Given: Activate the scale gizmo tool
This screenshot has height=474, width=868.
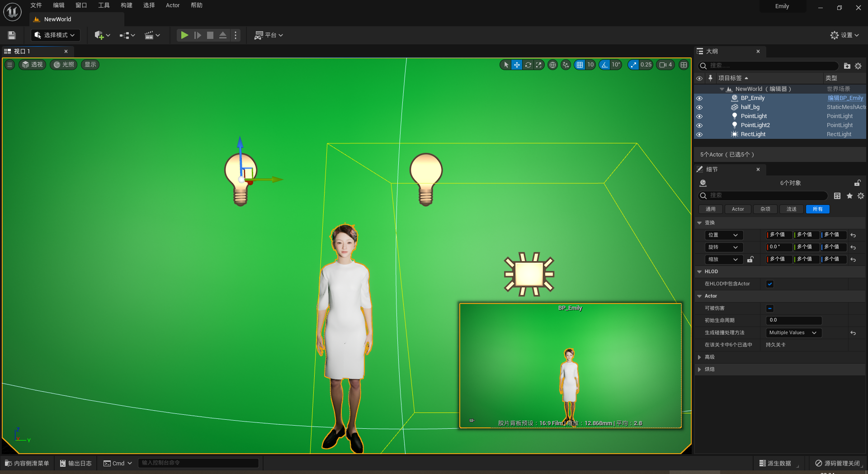Looking at the screenshot, I should pyautogui.click(x=539, y=65).
